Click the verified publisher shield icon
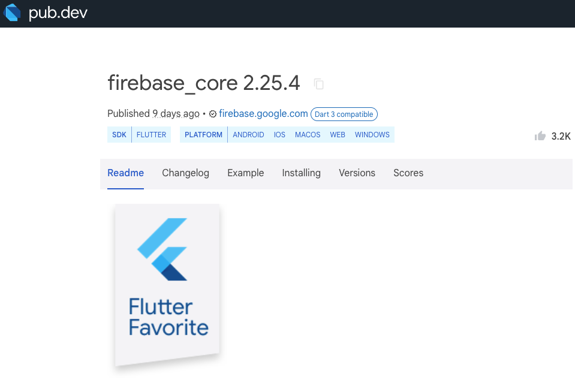Viewport: 575px width, 392px height. click(212, 114)
